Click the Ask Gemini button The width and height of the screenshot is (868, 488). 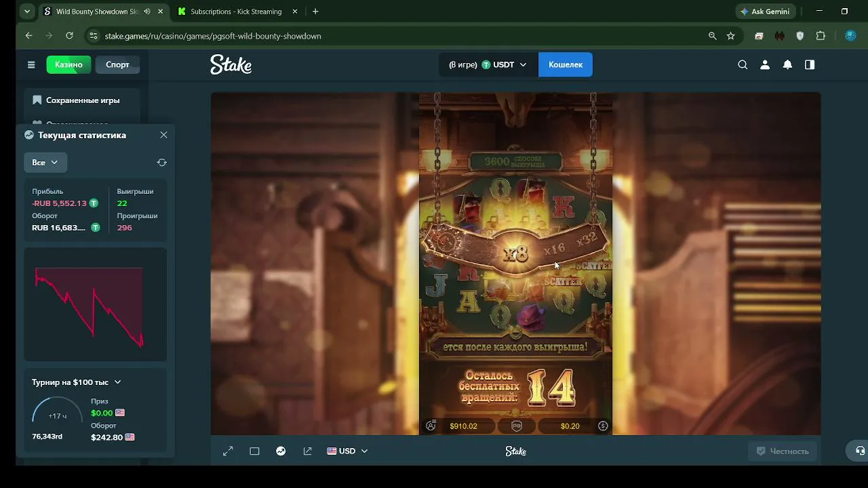[x=766, y=12]
